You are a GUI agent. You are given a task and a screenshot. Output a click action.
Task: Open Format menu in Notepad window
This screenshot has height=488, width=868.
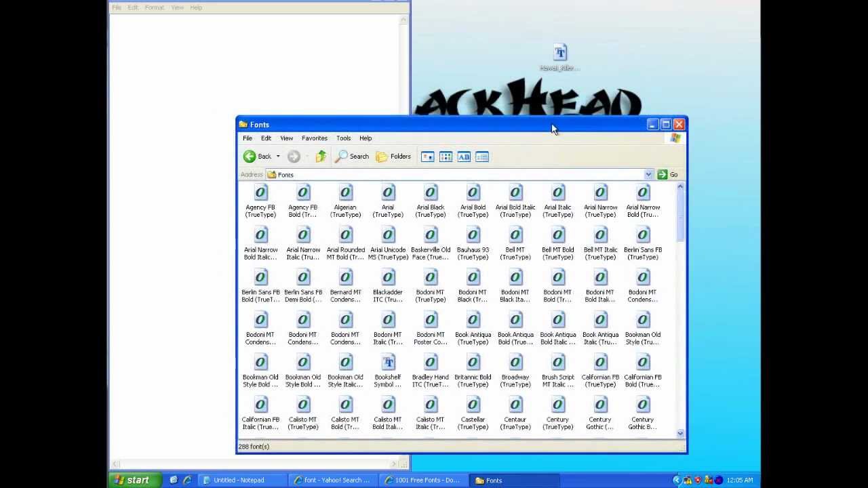pos(155,7)
